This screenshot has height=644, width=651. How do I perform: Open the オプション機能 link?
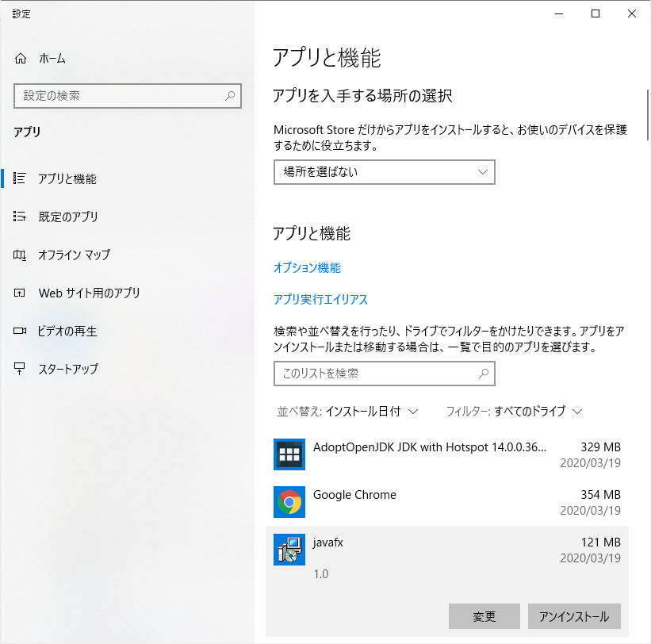[307, 268]
